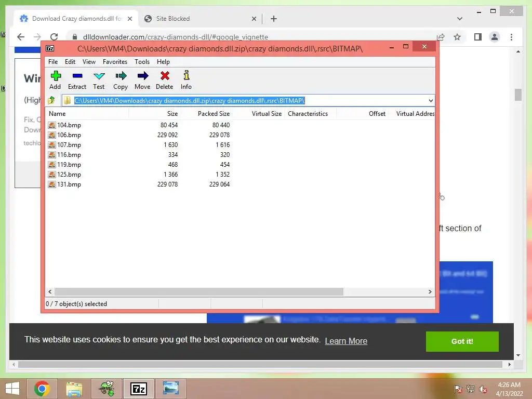Open the View menu

(x=89, y=62)
